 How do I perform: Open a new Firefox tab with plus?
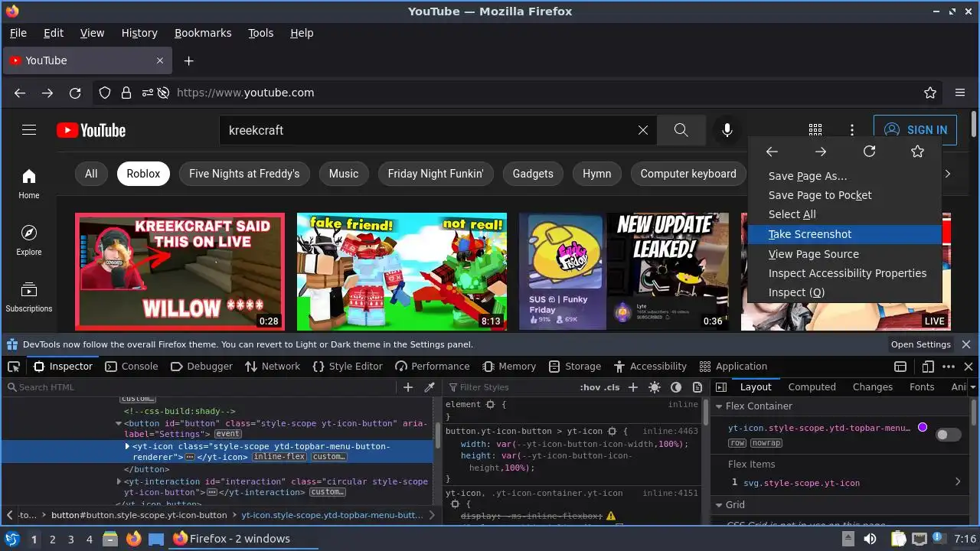coord(189,60)
